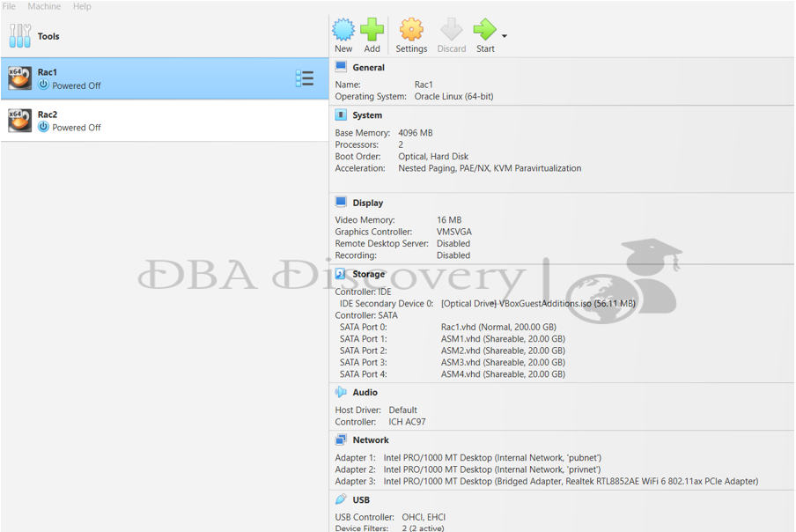Click ASM1.vhd (Shareable, 20.00 GB) entry
This screenshot has width=796, height=532.
click(503, 338)
